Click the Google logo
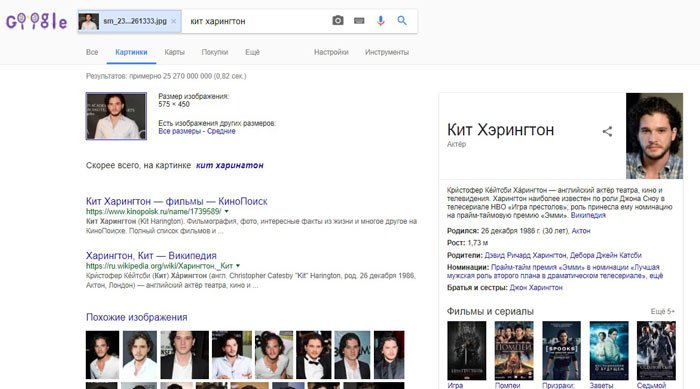700x389 pixels. [37, 21]
